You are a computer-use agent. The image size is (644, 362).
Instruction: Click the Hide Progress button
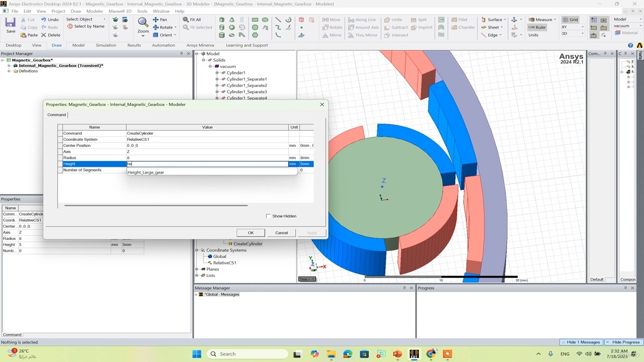coord(623,342)
